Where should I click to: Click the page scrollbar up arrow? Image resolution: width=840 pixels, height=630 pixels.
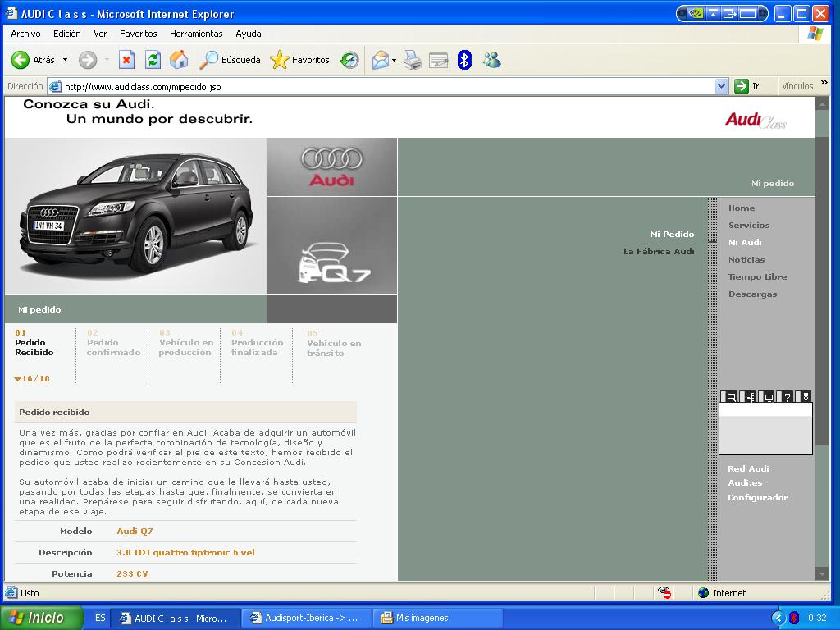pos(822,103)
